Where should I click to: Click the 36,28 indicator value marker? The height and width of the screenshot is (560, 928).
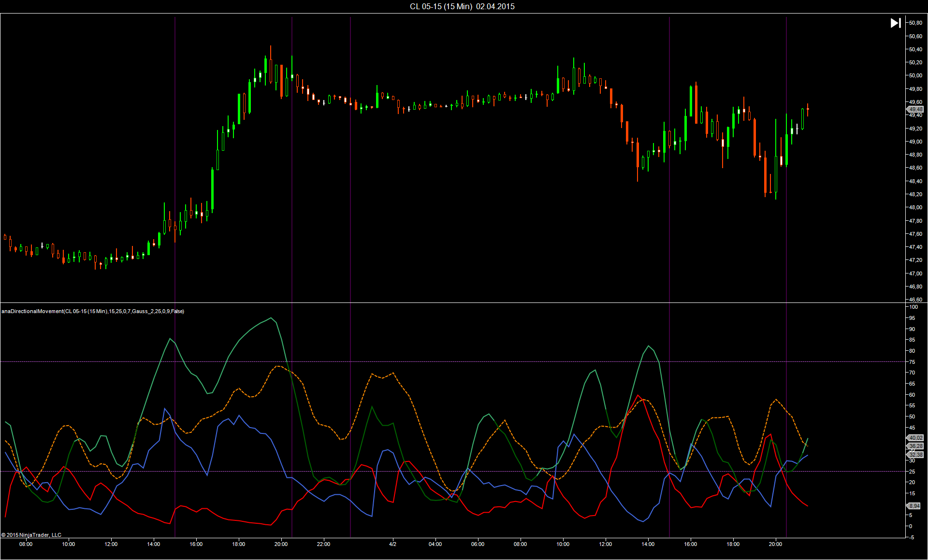tap(915, 446)
